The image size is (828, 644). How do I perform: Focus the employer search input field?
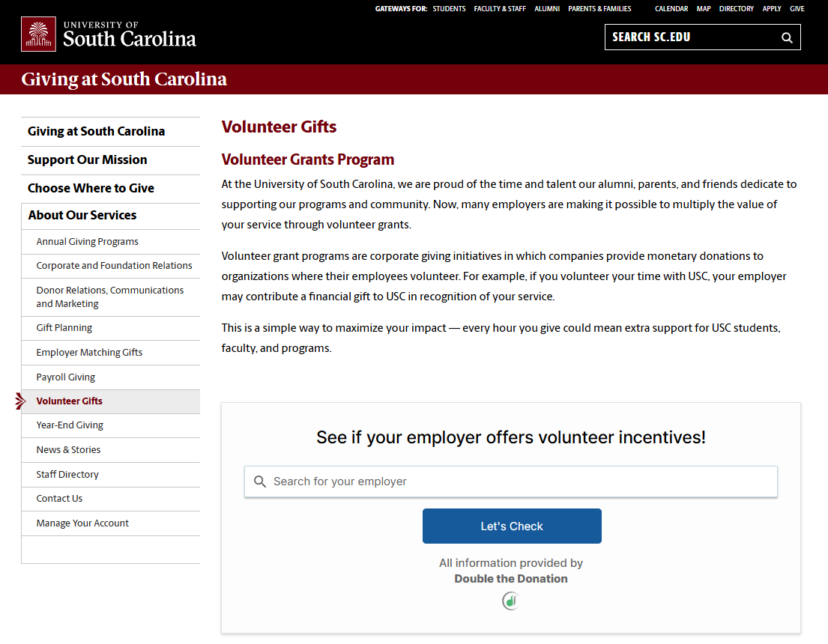(x=511, y=482)
